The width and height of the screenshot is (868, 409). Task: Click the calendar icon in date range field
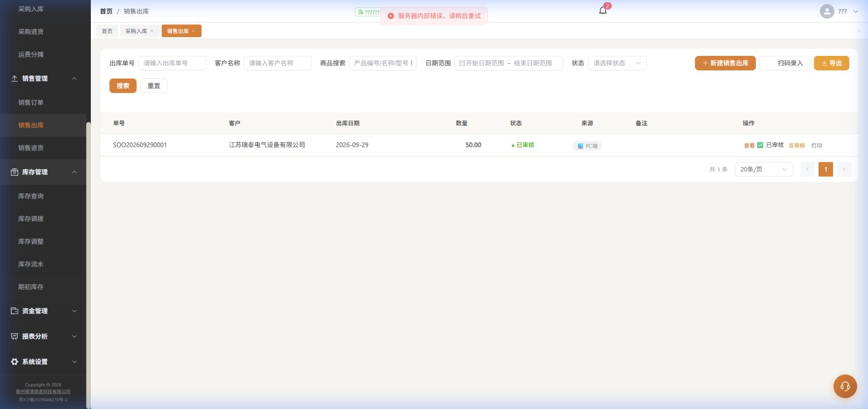point(462,63)
